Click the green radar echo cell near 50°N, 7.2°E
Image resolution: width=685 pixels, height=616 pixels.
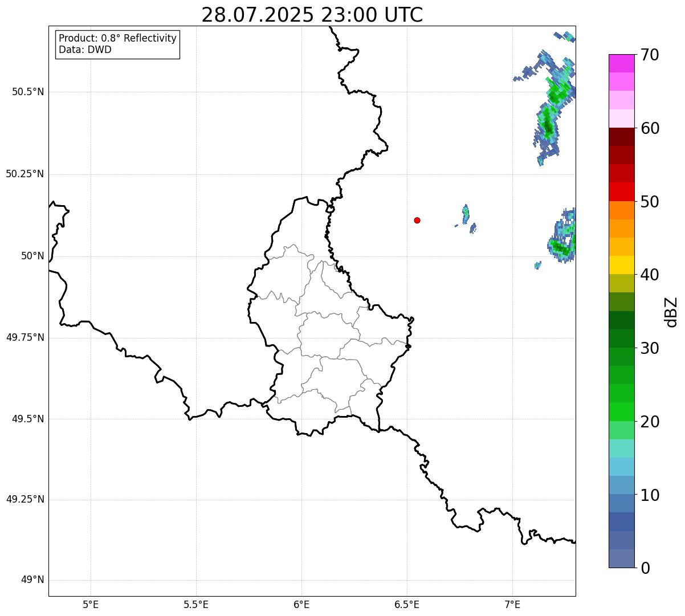coord(562,247)
